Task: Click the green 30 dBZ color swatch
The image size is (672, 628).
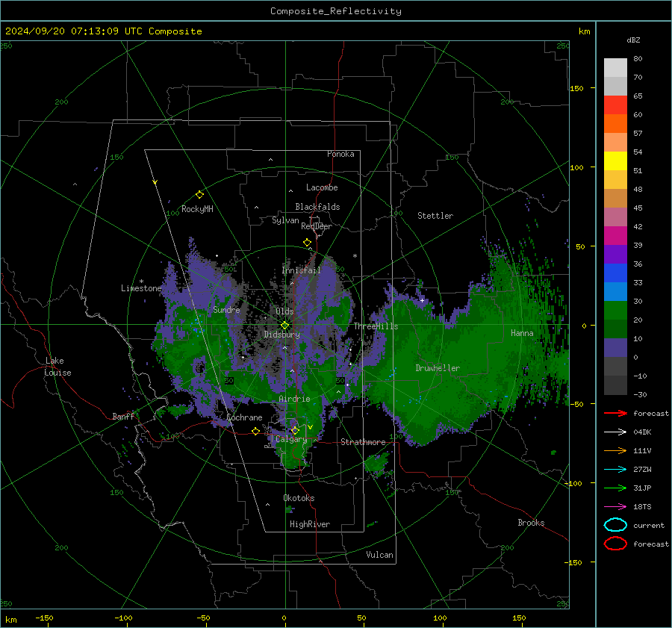Action: pos(615,310)
